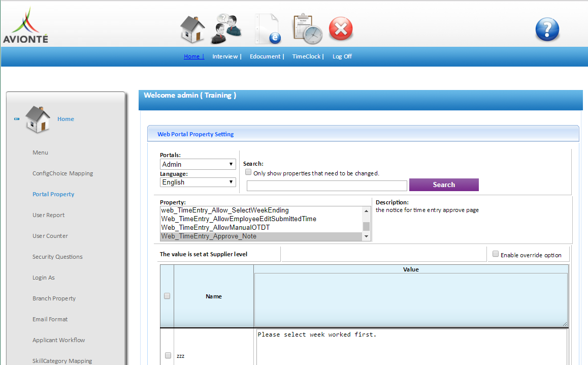Collapse the Home section in sidebar
This screenshot has height=365, width=588.
pyautogui.click(x=16, y=119)
